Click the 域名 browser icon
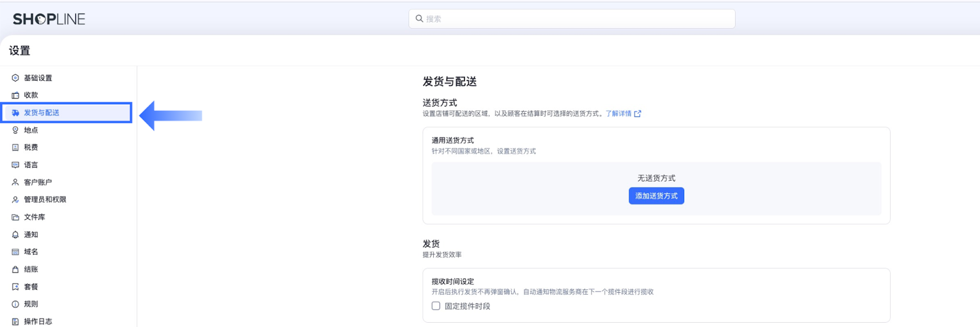This screenshot has height=327, width=980. [x=15, y=252]
